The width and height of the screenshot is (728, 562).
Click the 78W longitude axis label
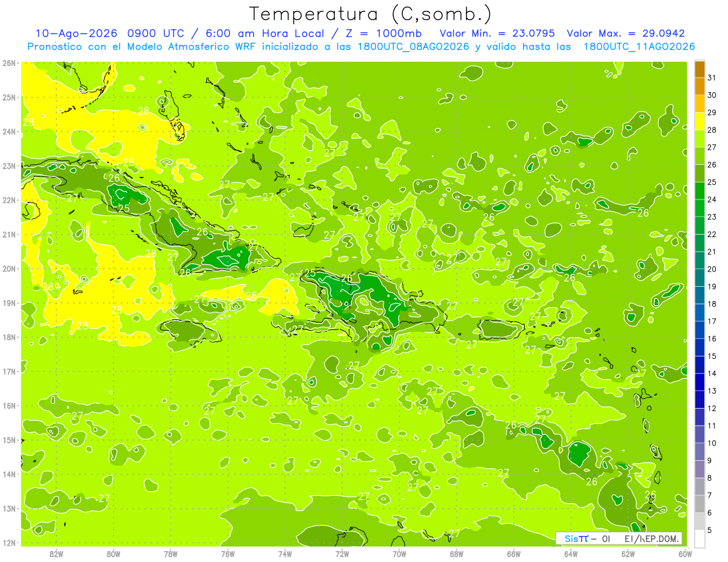point(170,554)
